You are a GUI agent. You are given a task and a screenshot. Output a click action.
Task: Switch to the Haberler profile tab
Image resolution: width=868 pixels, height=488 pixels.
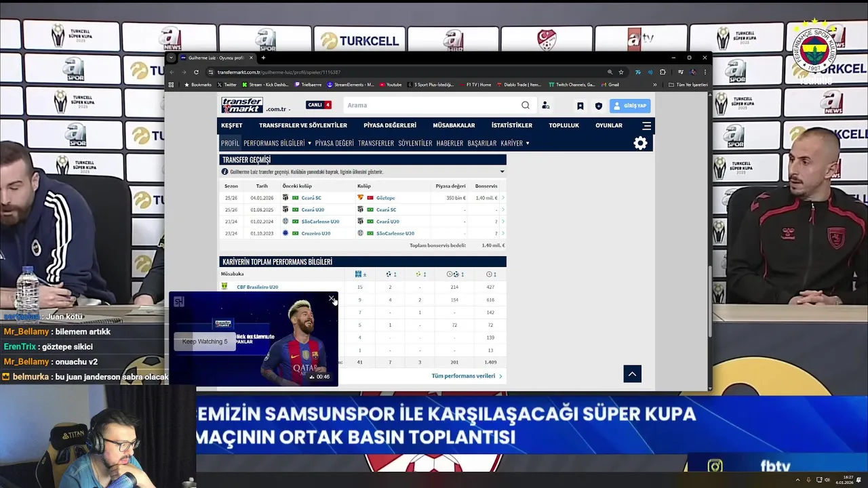click(x=450, y=143)
